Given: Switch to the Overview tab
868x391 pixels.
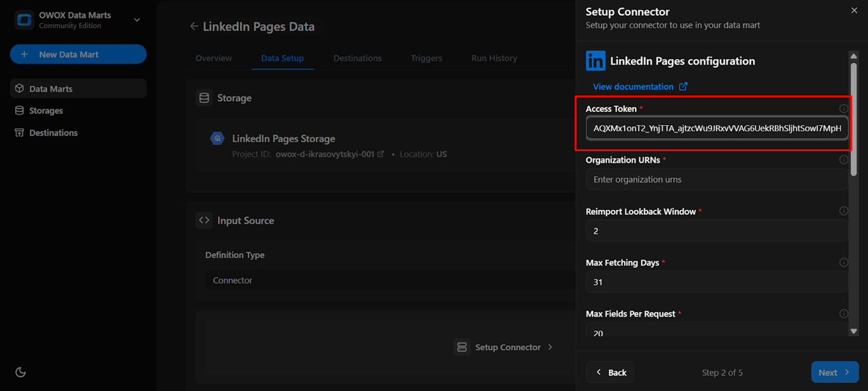Looking at the screenshot, I should (x=214, y=58).
